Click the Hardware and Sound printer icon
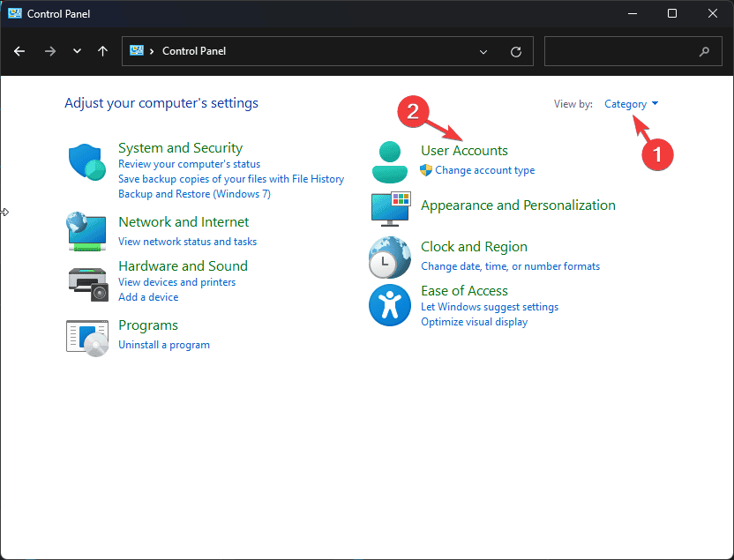The height and width of the screenshot is (560, 734). click(86, 282)
